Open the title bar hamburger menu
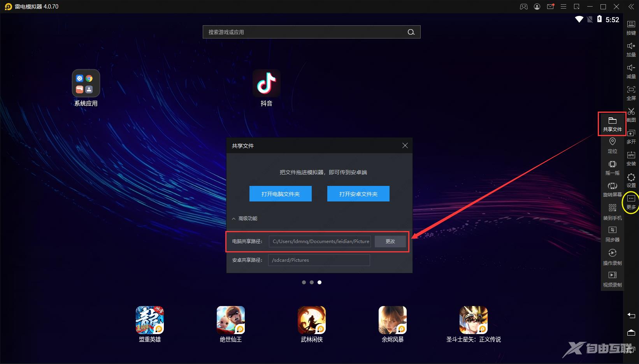Viewport: 639px width, 364px height. pos(564,7)
